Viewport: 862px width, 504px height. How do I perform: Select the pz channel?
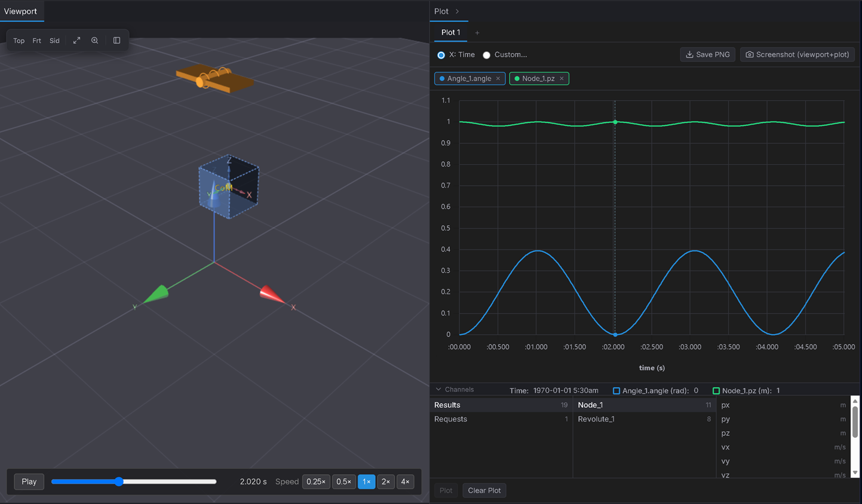pos(783,433)
